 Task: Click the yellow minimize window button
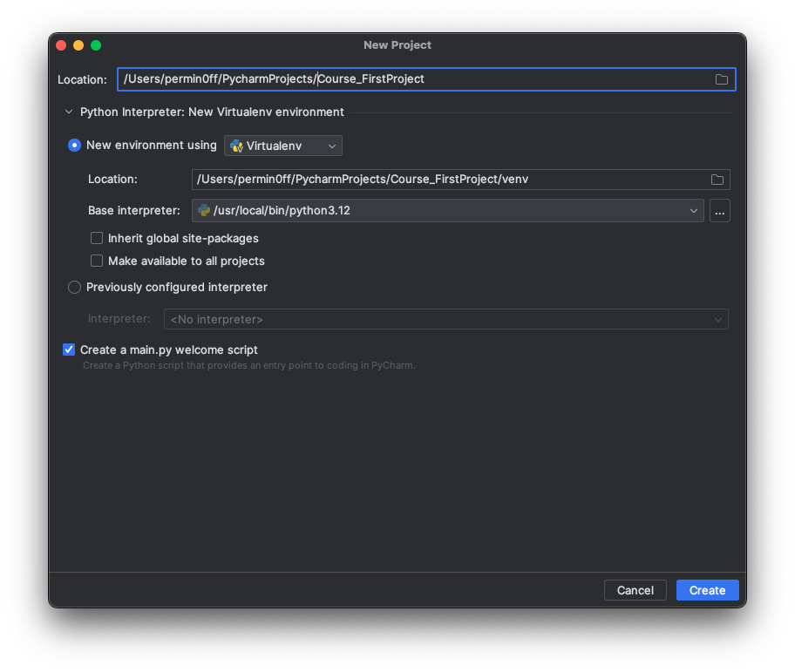(78, 45)
